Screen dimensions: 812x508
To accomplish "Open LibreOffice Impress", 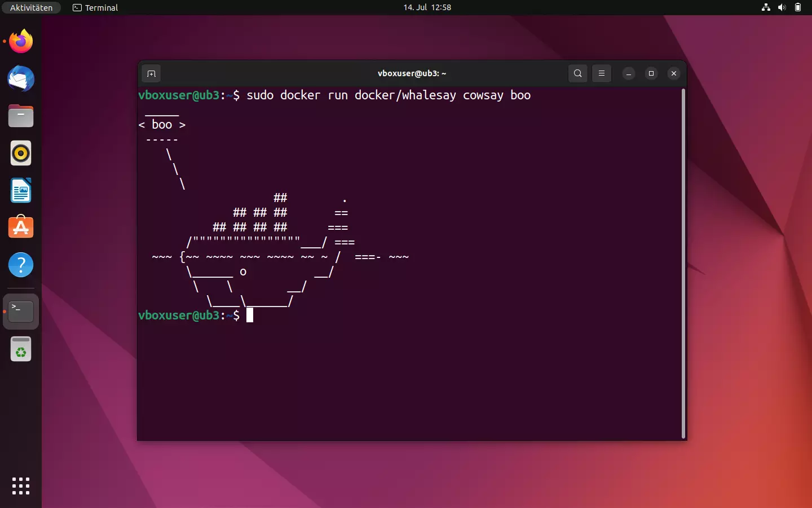I will pyautogui.click(x=20, y=190).
